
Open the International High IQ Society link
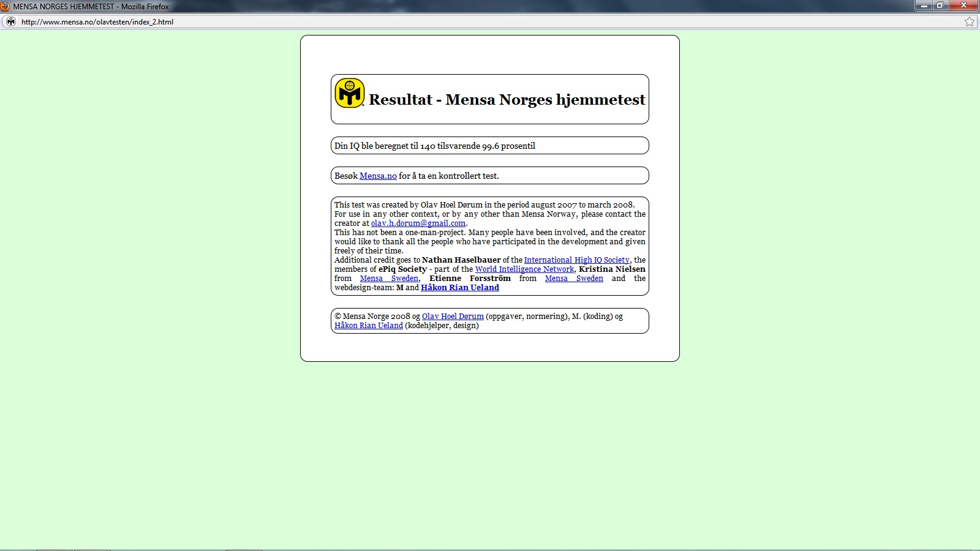click(577, 260)
